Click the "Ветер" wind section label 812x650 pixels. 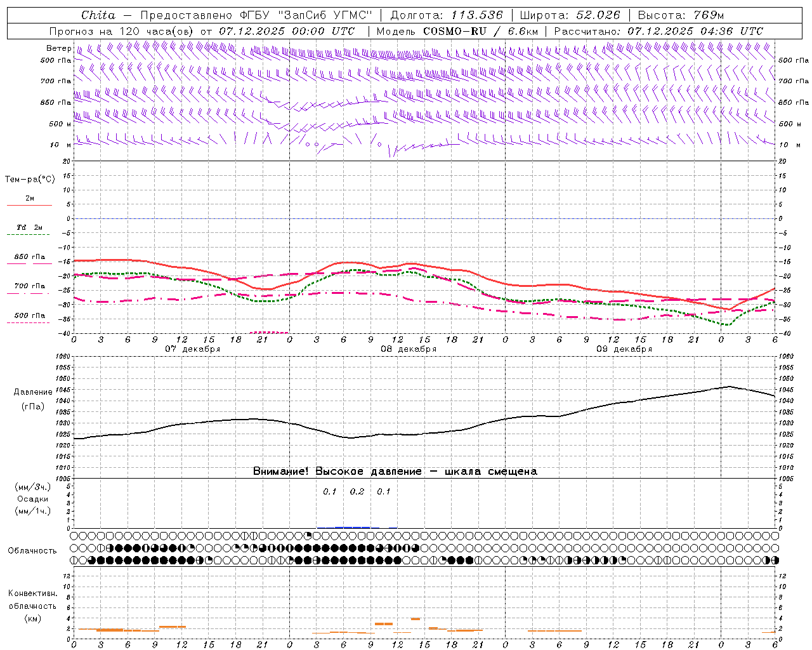(x=58, y=48)
